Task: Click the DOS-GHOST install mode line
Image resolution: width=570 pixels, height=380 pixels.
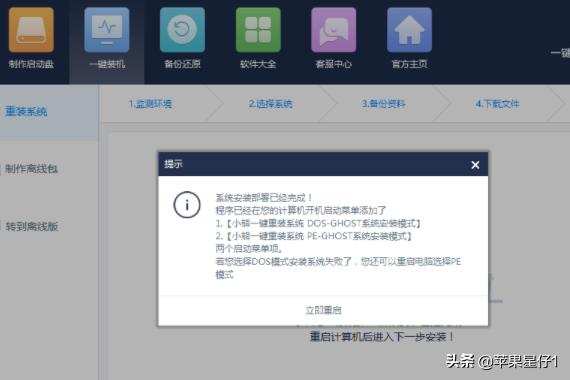Action: [x=318, y=223]
